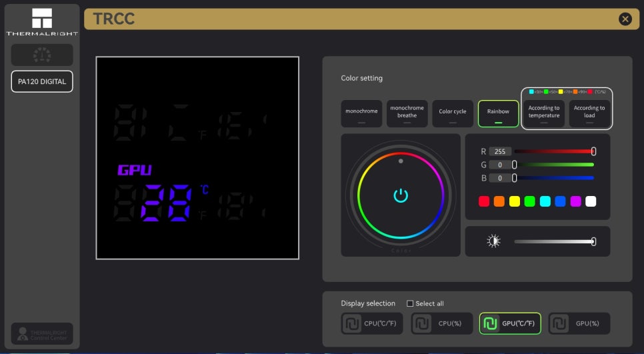Choose the Color cycle mode
Image resolution: width=644 pixels, height=354 pixels.
pyautogui.click(x=453, y=113)
